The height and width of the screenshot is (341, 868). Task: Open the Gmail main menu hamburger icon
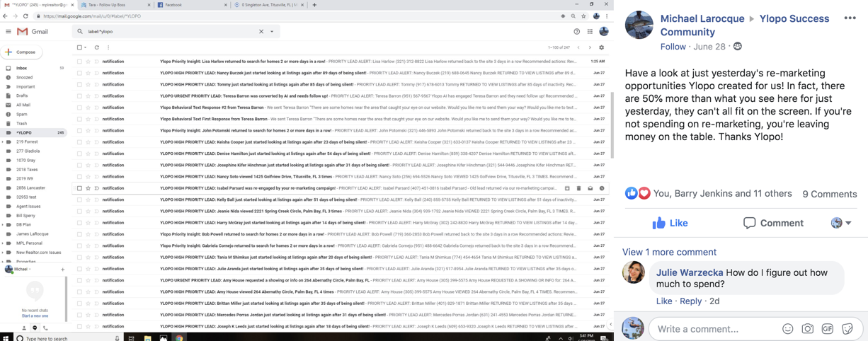coord(8,32)
